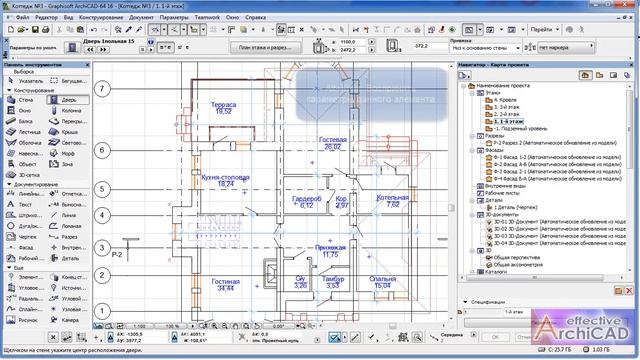Select the Камера (Camera) tool
Image resolution: width=640 pixels, height=360 pixels.
[x=65, y=320]
